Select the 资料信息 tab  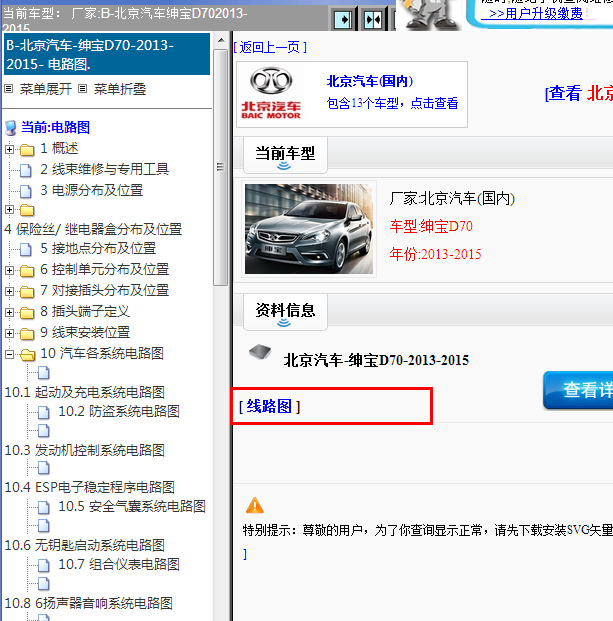tap(285, 312)
